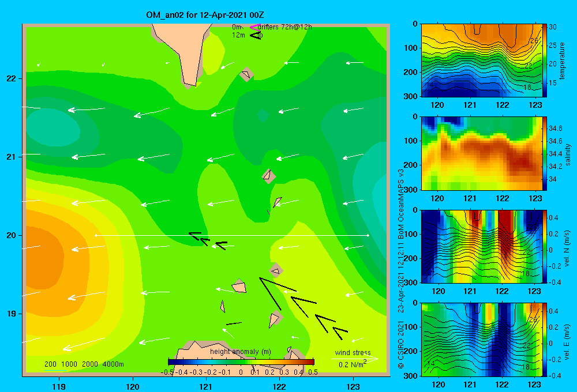
Task: Click the '14' contour label in temperature panel
Action: [430, 85]
